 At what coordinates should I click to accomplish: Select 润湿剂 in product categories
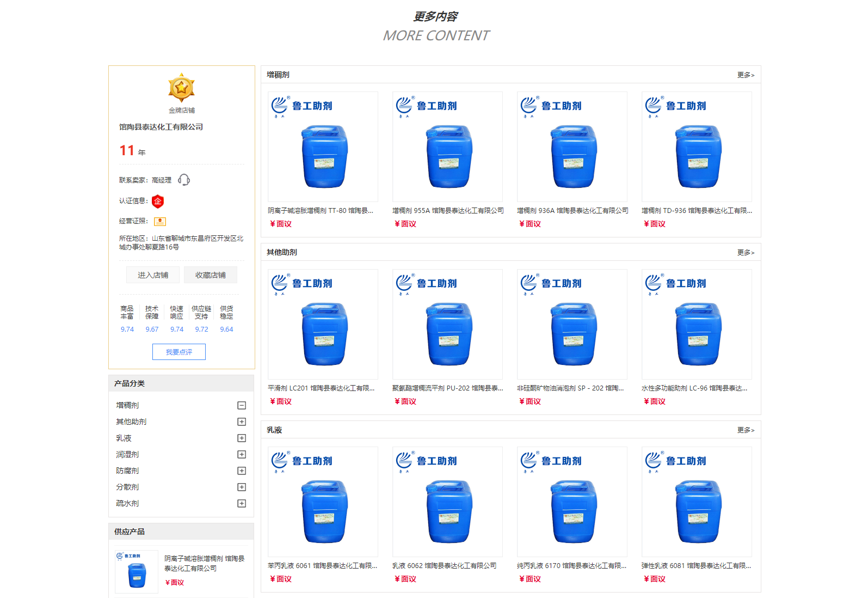pos(127,454)
